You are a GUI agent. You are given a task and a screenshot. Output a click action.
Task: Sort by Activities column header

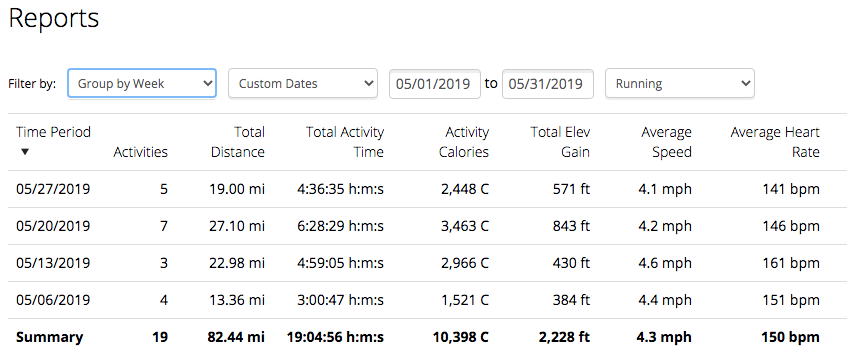[x=140, y=152]
